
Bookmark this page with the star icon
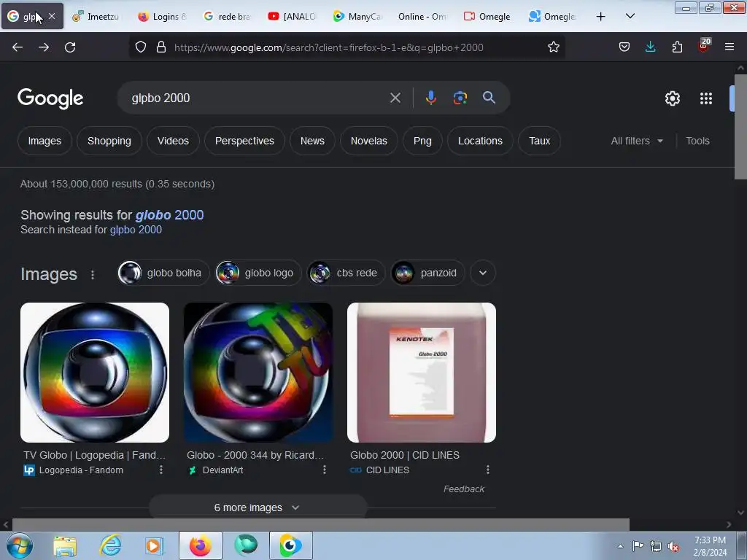click(x=553, y=47)
